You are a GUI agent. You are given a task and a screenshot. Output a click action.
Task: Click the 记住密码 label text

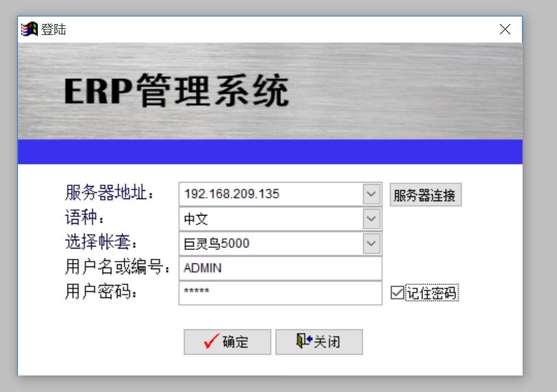click(x=431, y=293)
